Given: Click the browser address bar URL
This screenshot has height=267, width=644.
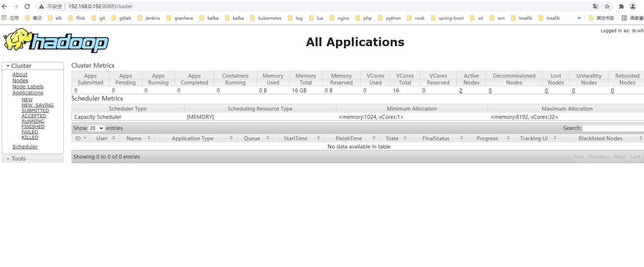Looking at the screenshot, I should pyautogui.click(x=100, y=6).
